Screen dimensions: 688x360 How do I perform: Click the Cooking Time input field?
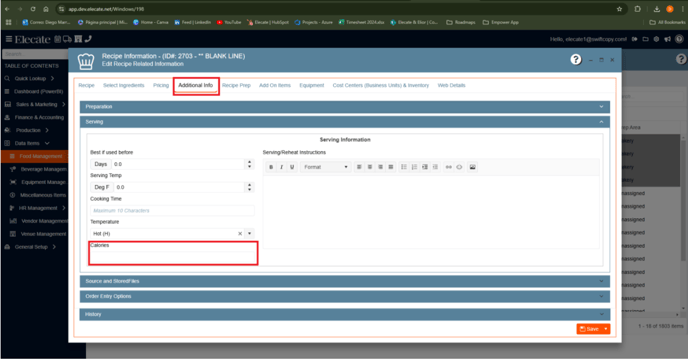172,211
